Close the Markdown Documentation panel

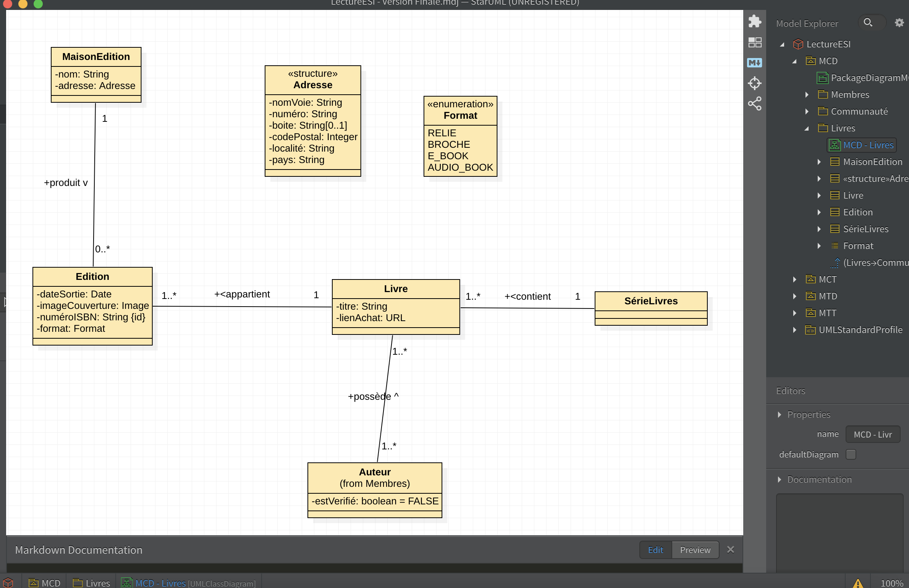pos(731,550)
